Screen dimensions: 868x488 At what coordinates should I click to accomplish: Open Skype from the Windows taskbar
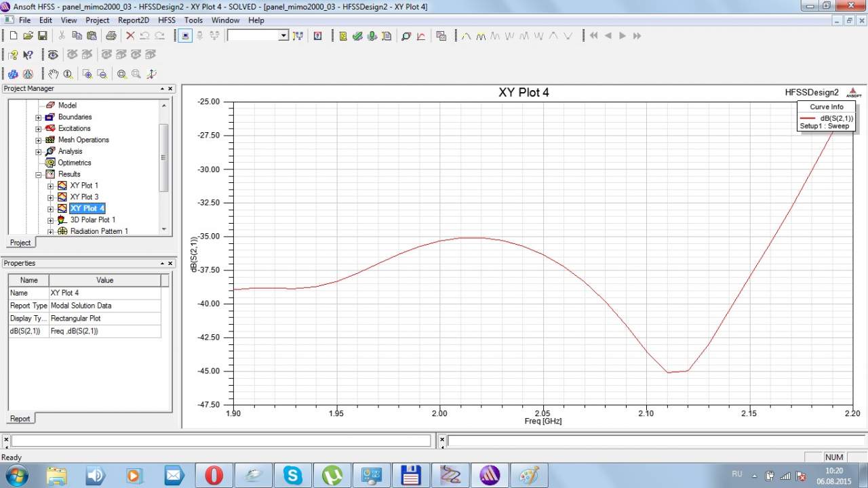[293, 475]
